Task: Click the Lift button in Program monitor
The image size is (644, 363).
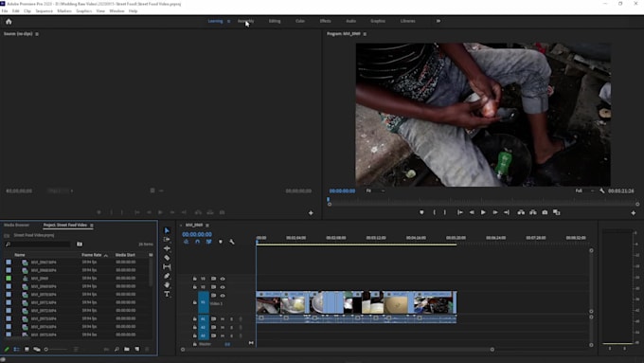Action: (x=521, y=212)
